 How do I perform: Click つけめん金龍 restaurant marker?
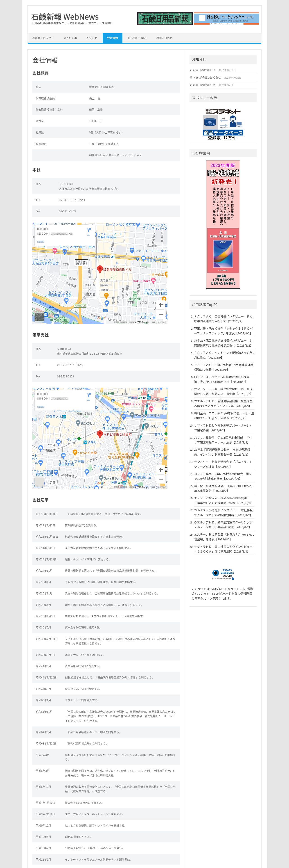[x=75, y=452]
